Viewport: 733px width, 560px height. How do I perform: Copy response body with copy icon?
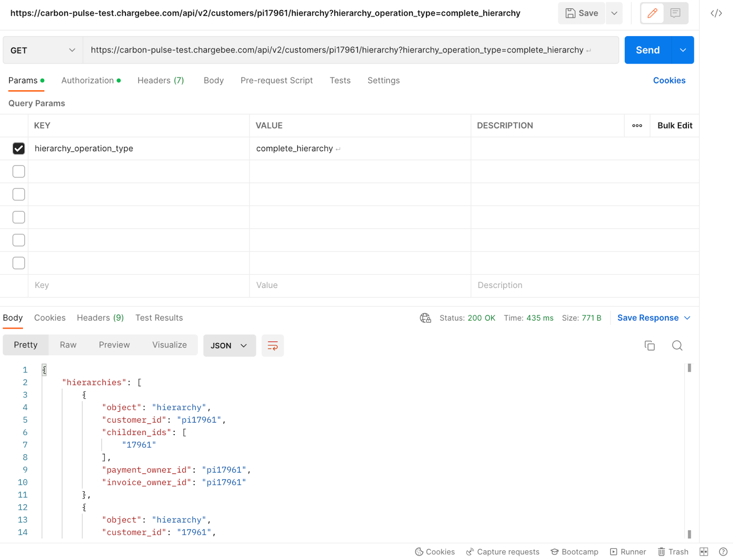[x=649, y=346]
